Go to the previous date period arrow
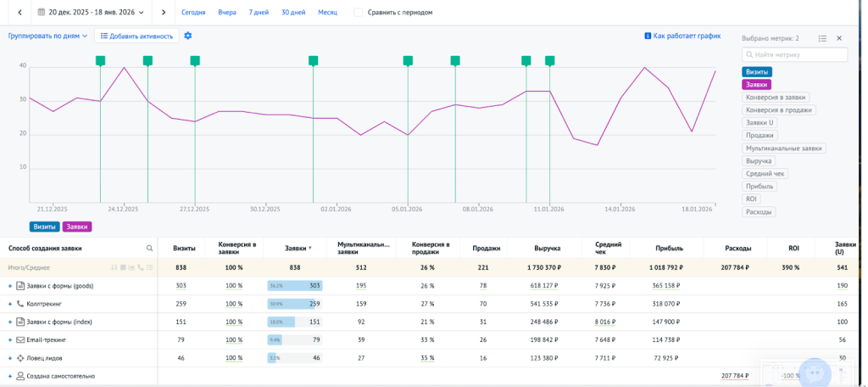The image size is (868, 387). pos(19,13)
